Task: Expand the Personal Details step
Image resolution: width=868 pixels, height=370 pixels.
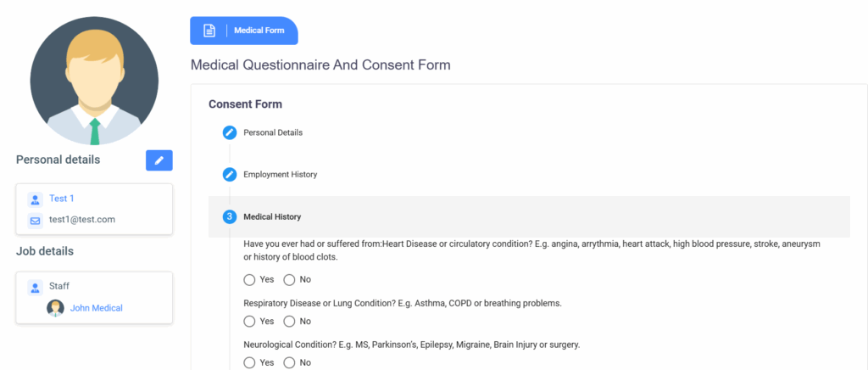Action: tap(273, 132)
